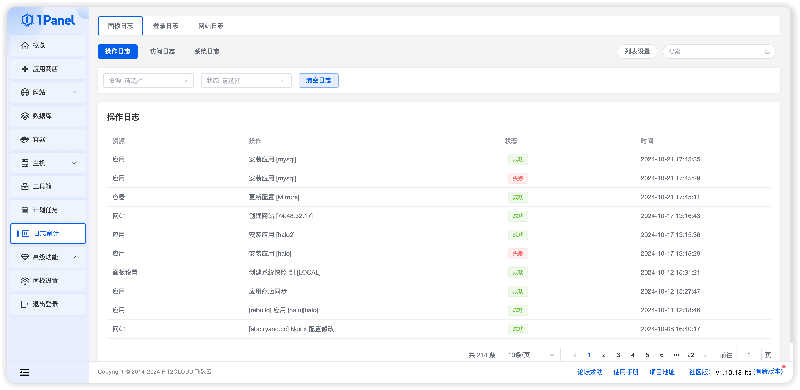Switch to the second top tab

(166, 26)
